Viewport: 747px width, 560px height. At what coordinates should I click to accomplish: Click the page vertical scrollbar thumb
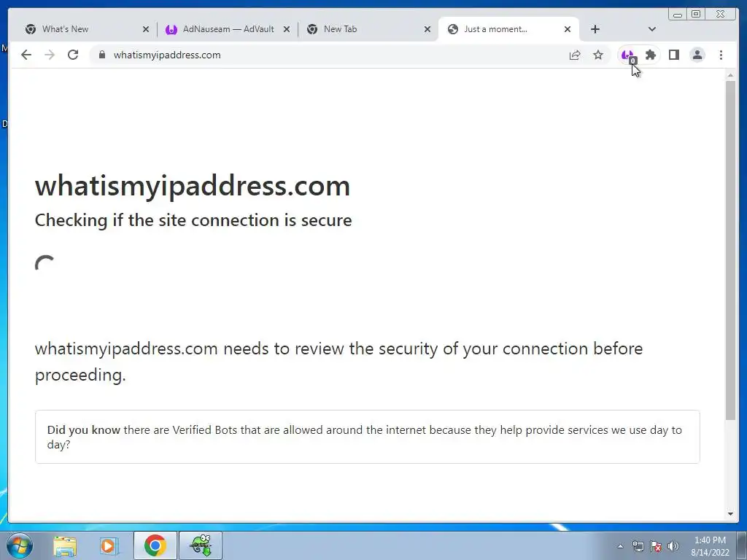tap(730, 250)
